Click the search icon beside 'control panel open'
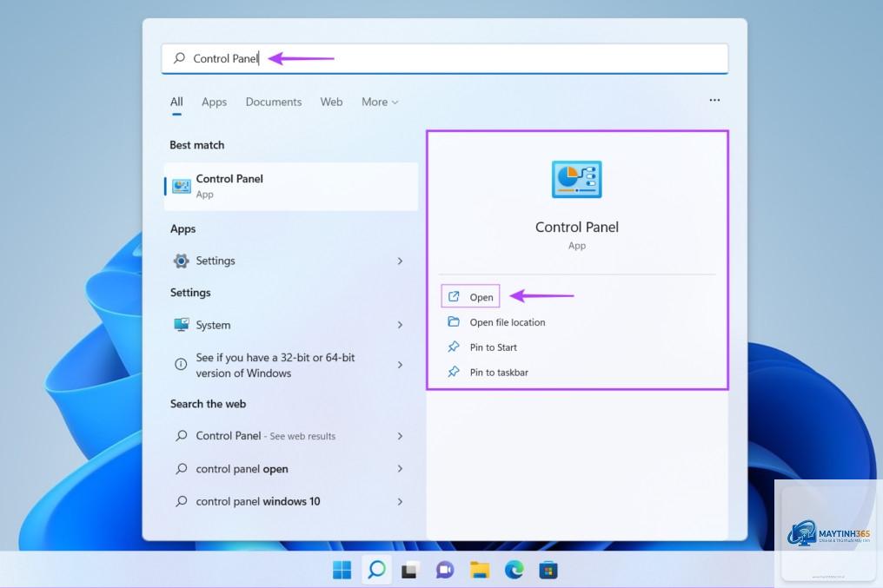Image resolution: width=883 pixels, height=588 pixels. click(x=182, y=469)
